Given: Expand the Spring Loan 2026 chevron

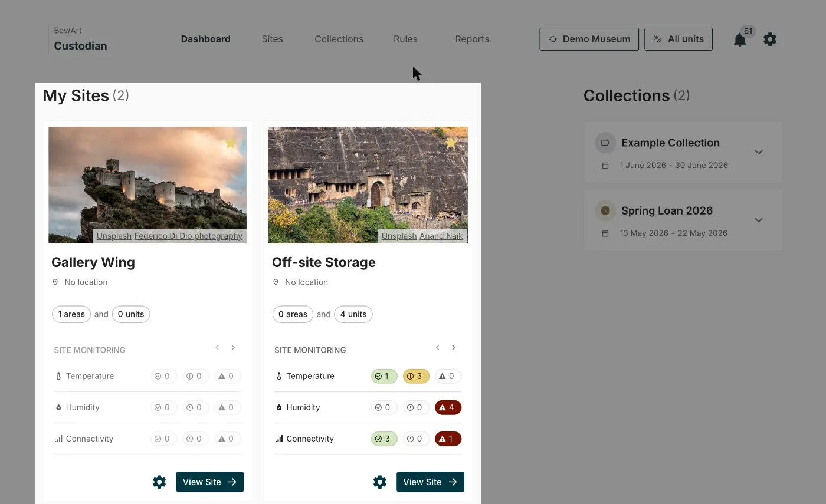Looking at the screenshot, I should [759, 220].
